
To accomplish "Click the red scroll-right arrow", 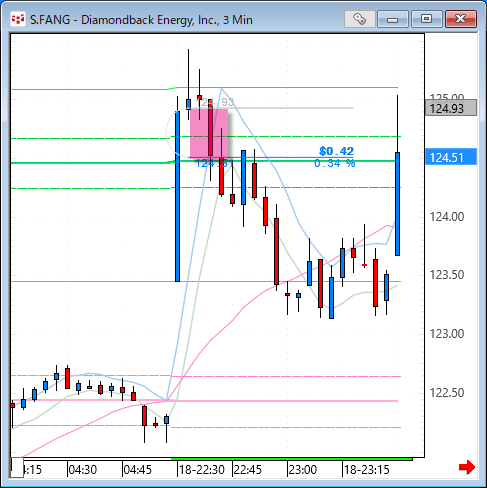I will click(467, 467).
